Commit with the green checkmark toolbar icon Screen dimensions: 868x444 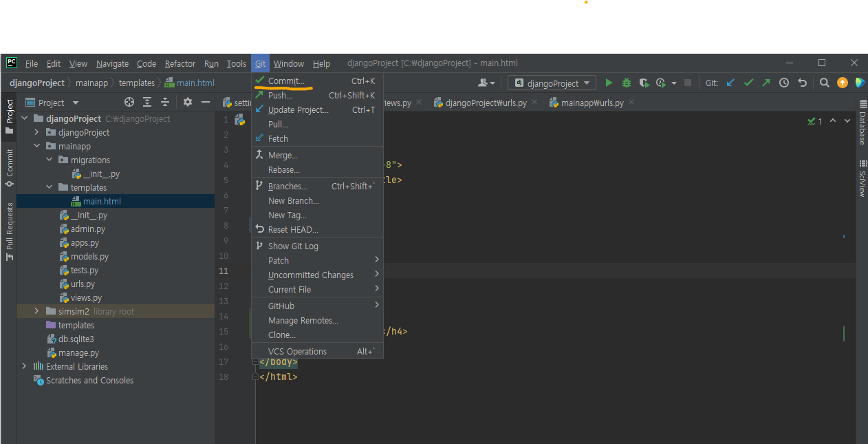coord(748,83)
